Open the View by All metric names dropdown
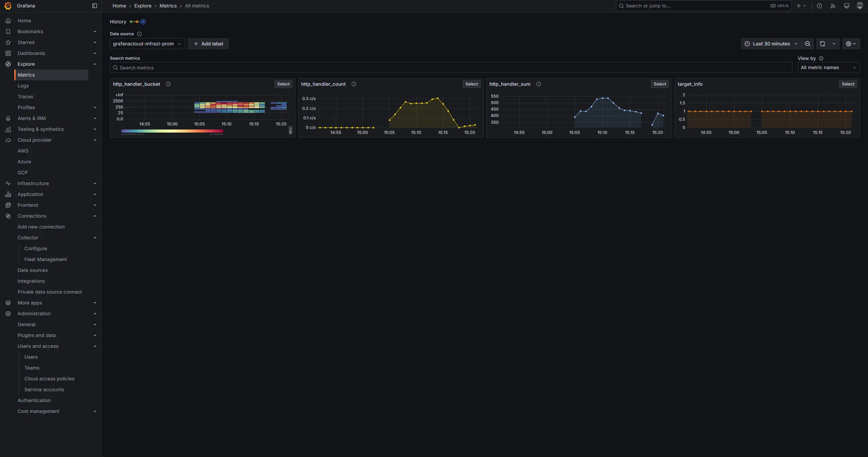The height and width of the screenshot is (457, 868). pos(829,67)
